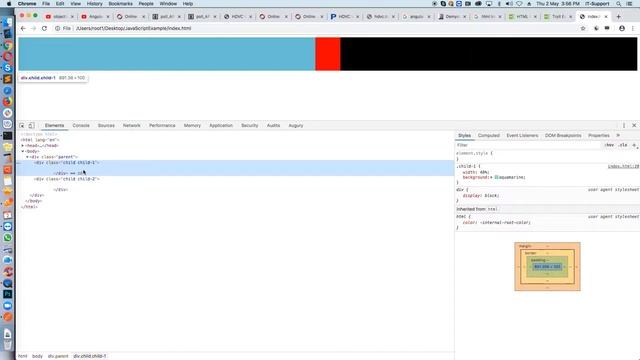Image resolution: width=640 pixels, height=360 pixels.
Task: Open Firefox from the Dock
Action: pyautogui.click(x=8, y=102)
